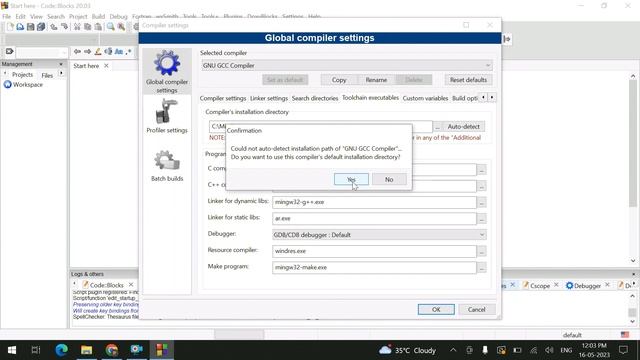
Task: Click Replace toolbar icon
Action: [x=121, y=27]
